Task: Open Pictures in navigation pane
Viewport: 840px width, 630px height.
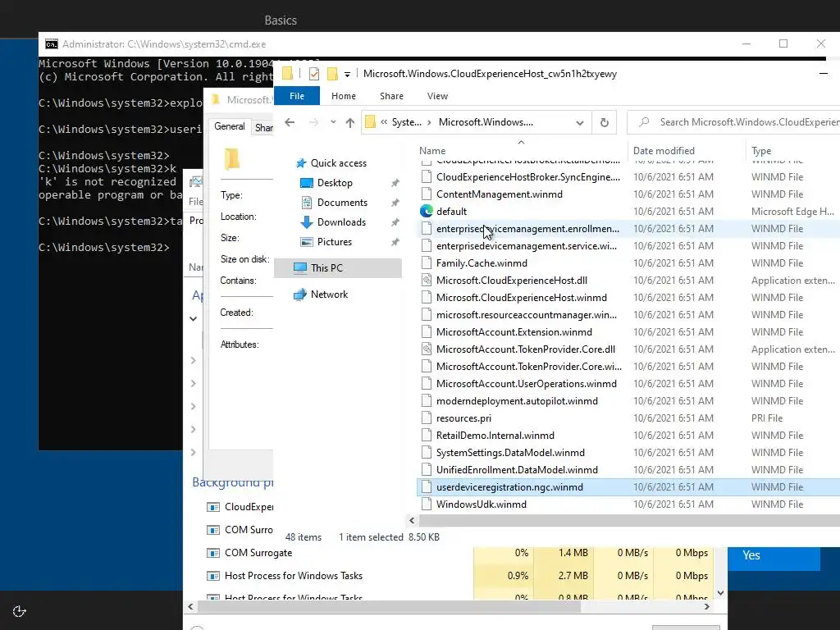Action: click(335, 242)
